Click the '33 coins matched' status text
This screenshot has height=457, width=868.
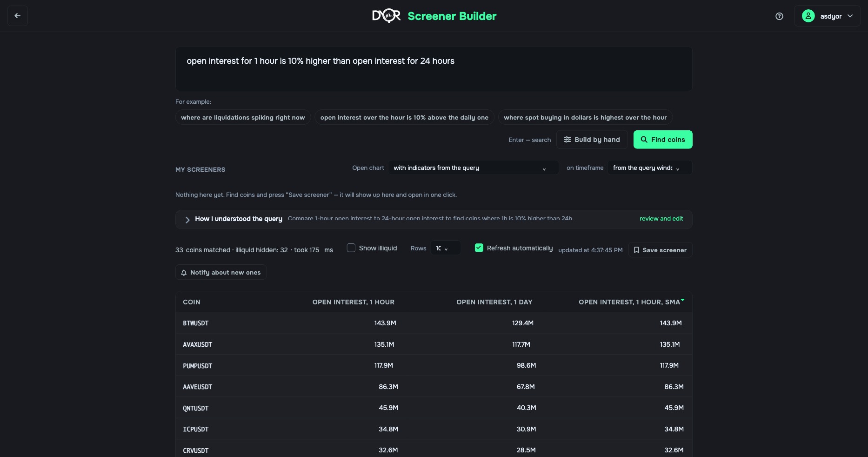pyautogui.click(x=203, y=250)
